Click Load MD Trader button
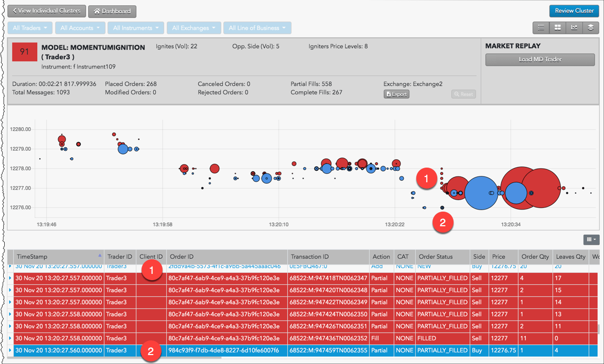Viewport: 604px width, 364px height. [540, 60]
